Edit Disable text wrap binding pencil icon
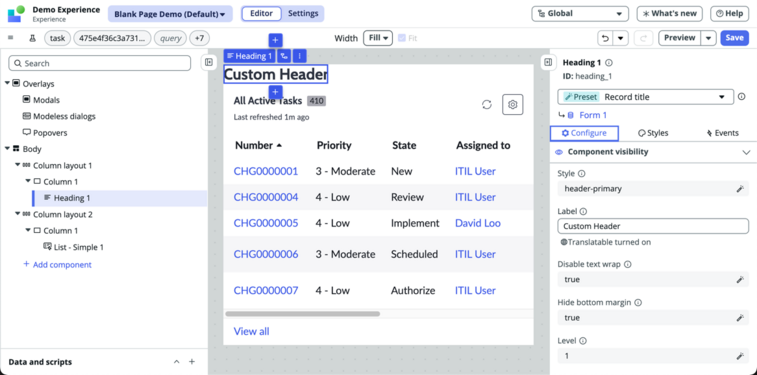 tap(740, 279)
